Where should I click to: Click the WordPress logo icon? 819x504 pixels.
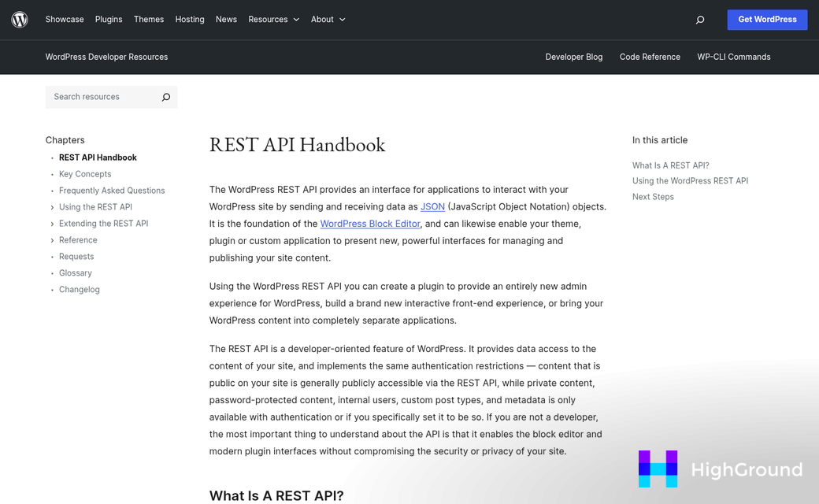[x=20, y=20]
